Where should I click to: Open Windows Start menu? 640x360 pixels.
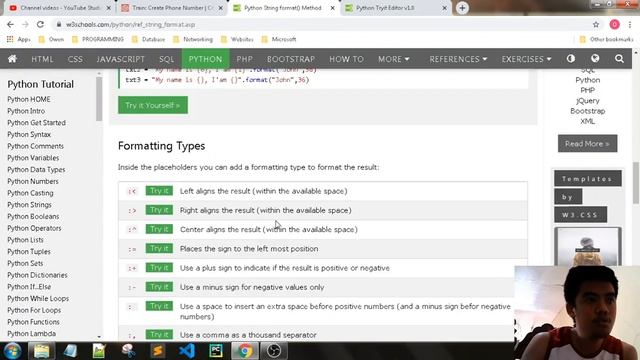pos(12,351)
